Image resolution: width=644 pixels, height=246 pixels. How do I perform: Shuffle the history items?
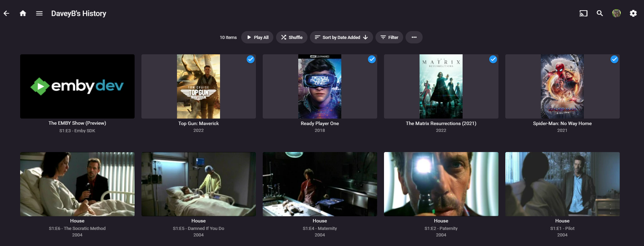pos(292,37)
